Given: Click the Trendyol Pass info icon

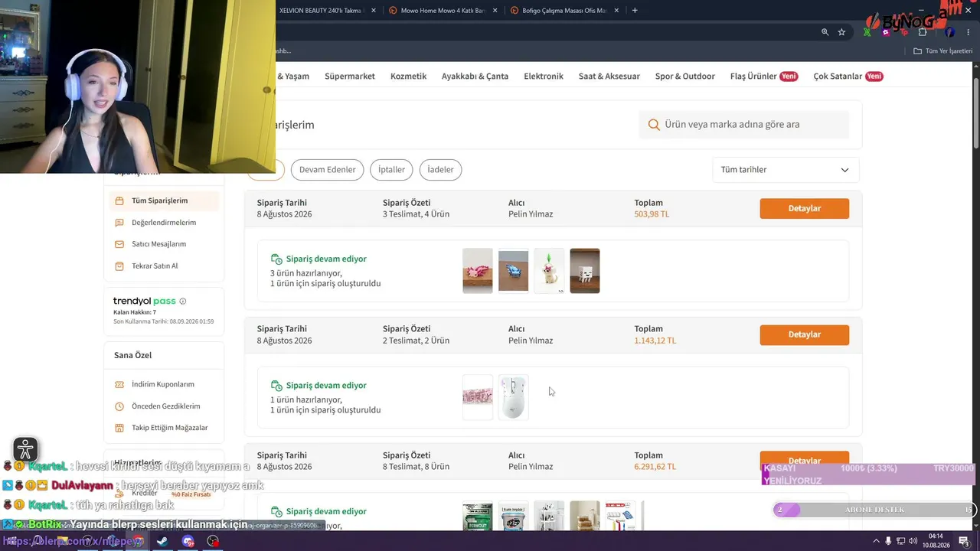Looking at the screenshot, I should [183, 302].
